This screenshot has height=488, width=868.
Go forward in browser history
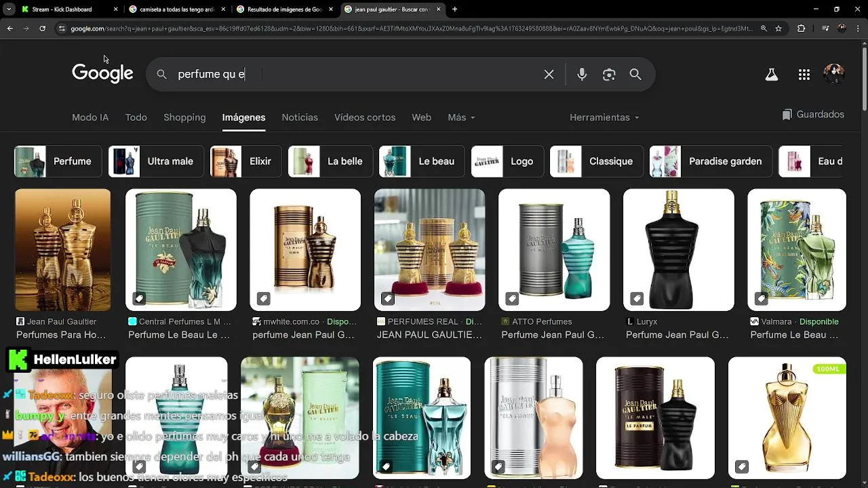[x=26, y=28]
